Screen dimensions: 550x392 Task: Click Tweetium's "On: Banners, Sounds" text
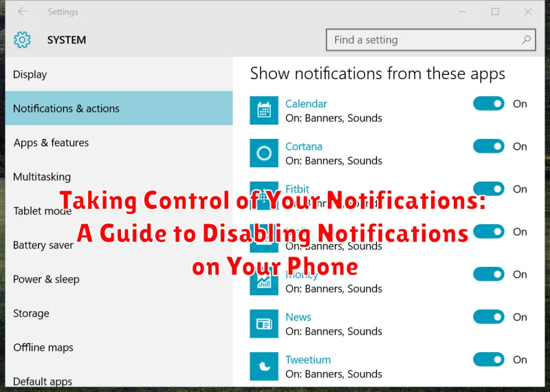(x=333, y=373)
